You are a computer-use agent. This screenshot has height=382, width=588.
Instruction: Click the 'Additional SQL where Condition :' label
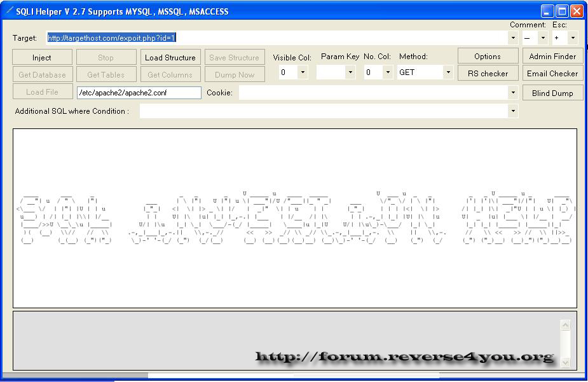pos(72,111)
